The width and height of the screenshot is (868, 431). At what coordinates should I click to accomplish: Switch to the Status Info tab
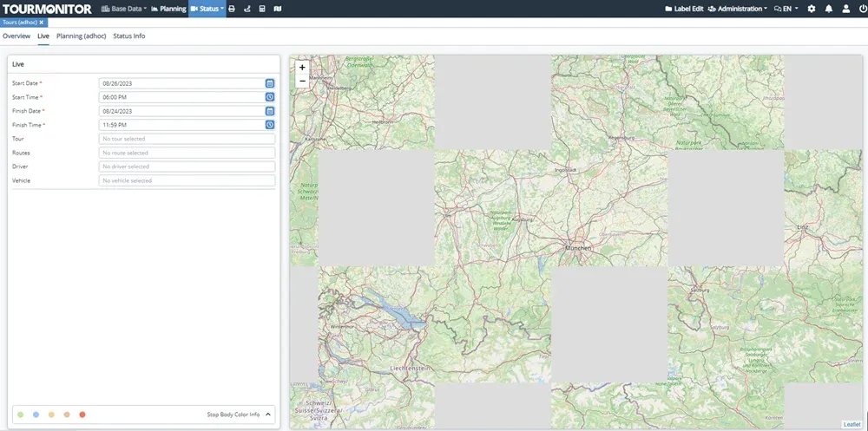[x=128, y=36]
